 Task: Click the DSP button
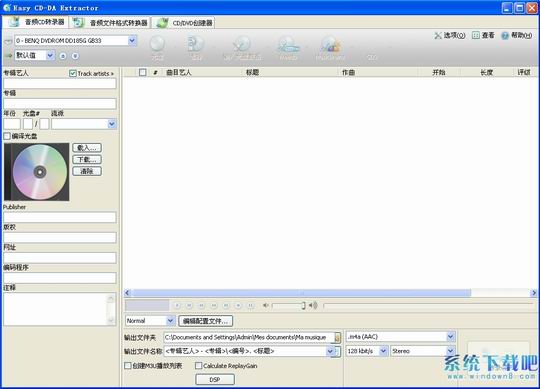[x=215, y=379]
